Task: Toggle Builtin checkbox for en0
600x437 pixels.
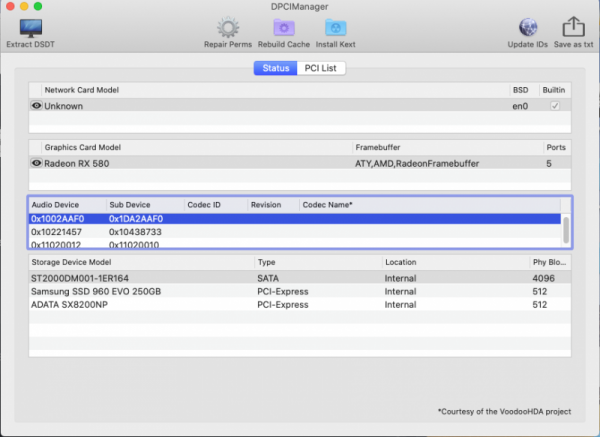Action: pos(555,106)
